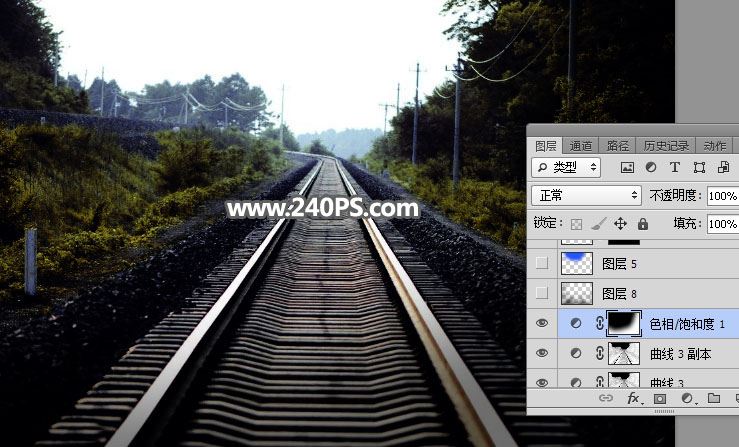Click mask link icon on 曲线 3

tap(599, 381)
